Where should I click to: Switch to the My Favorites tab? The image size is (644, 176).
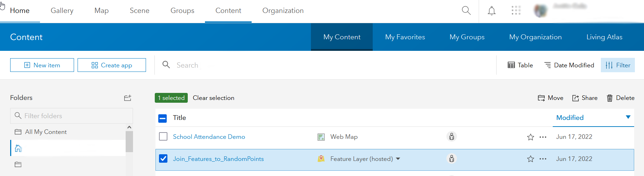[x=405, y=37]
